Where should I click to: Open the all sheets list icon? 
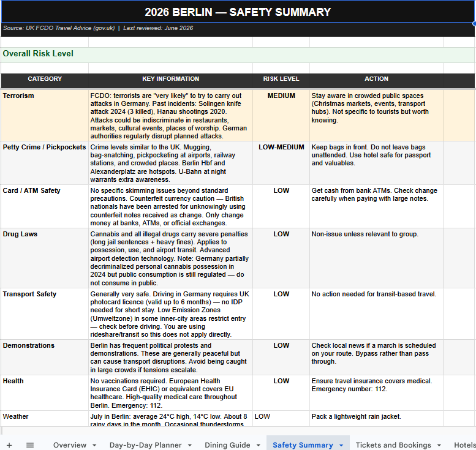tap(30, 445)
